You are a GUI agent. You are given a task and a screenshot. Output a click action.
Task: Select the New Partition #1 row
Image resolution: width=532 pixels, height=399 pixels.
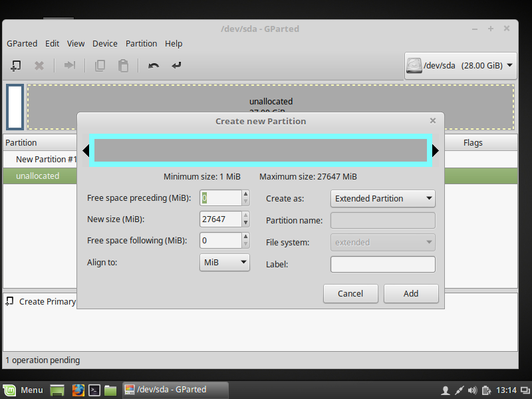(x=40, y=160)
